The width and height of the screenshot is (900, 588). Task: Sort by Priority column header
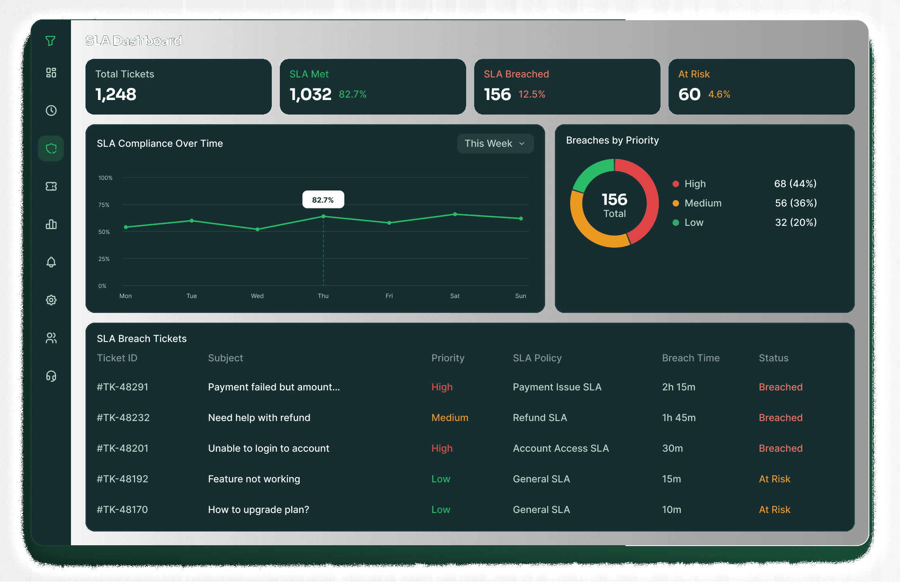click(x=448, y=358)
